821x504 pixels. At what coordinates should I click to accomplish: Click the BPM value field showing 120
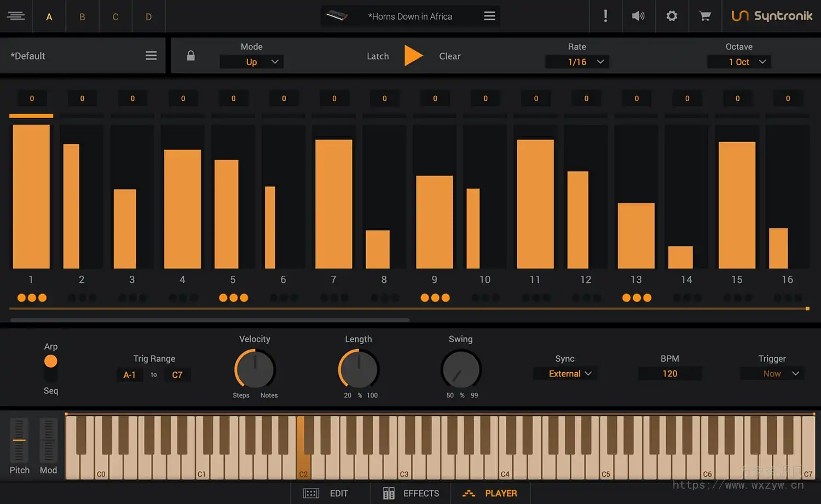coord(669,373)
